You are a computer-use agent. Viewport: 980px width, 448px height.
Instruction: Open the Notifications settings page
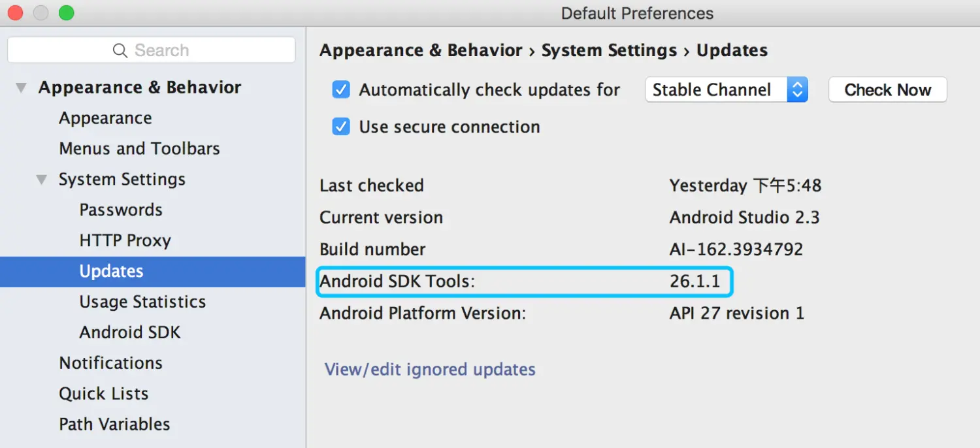[x=110, y=363]
